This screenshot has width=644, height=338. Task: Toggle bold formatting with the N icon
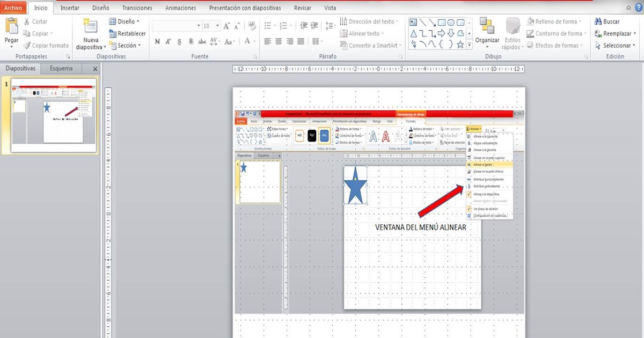point(157,41)
